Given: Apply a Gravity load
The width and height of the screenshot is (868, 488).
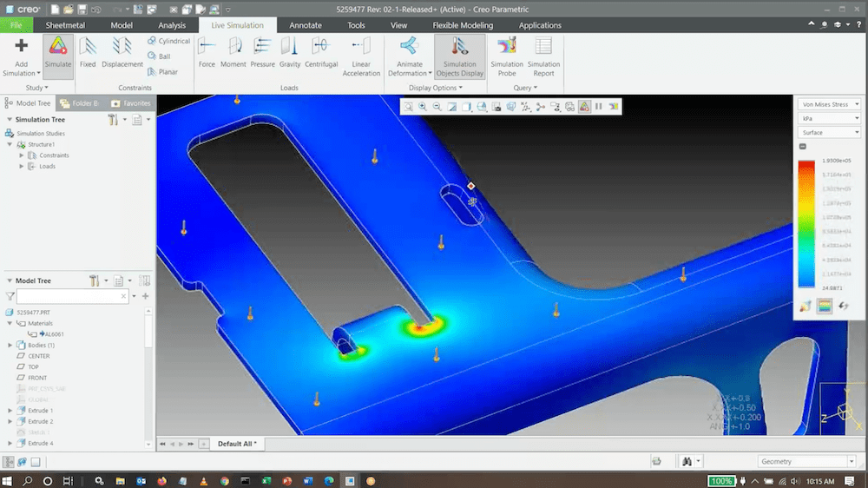Looking at the screenshot, I should tap(290, 53).
